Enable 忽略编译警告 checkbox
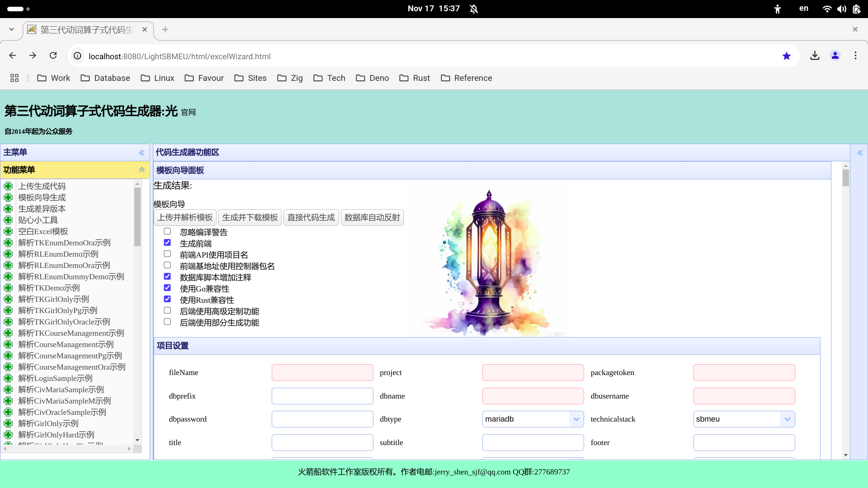The image size is (868, 488). [167, 231]
